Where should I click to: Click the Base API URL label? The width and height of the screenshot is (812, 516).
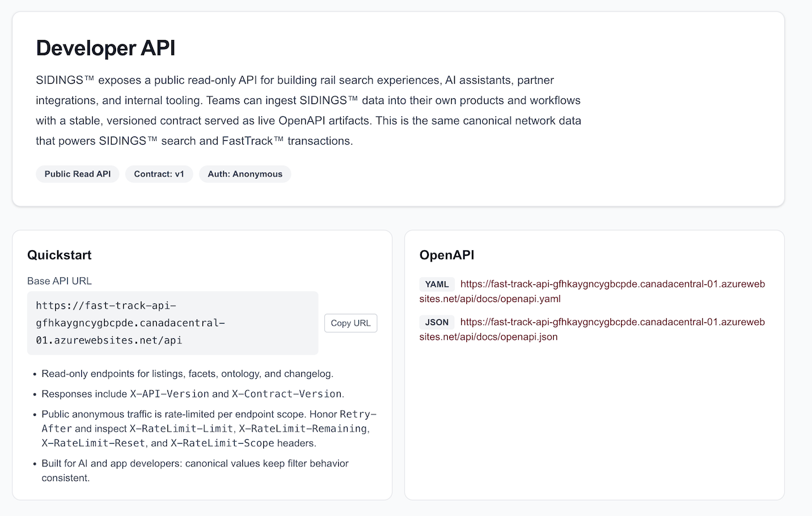coord(60,281)
